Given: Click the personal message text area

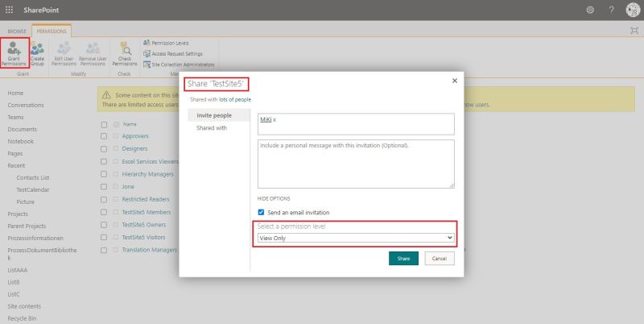Looking at the screenshot, I should pyautogui.click(x=356, y=164).
